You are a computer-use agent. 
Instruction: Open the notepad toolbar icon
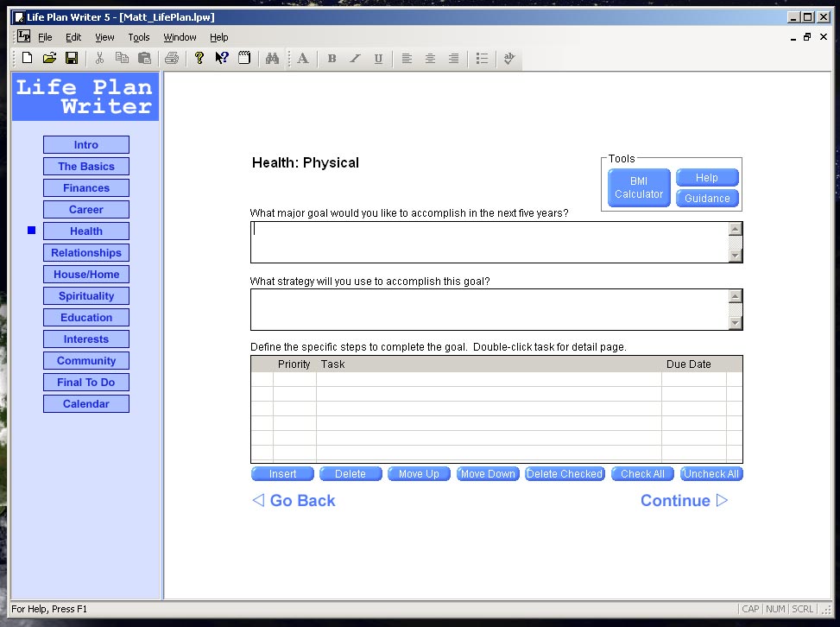pos(244,58)
